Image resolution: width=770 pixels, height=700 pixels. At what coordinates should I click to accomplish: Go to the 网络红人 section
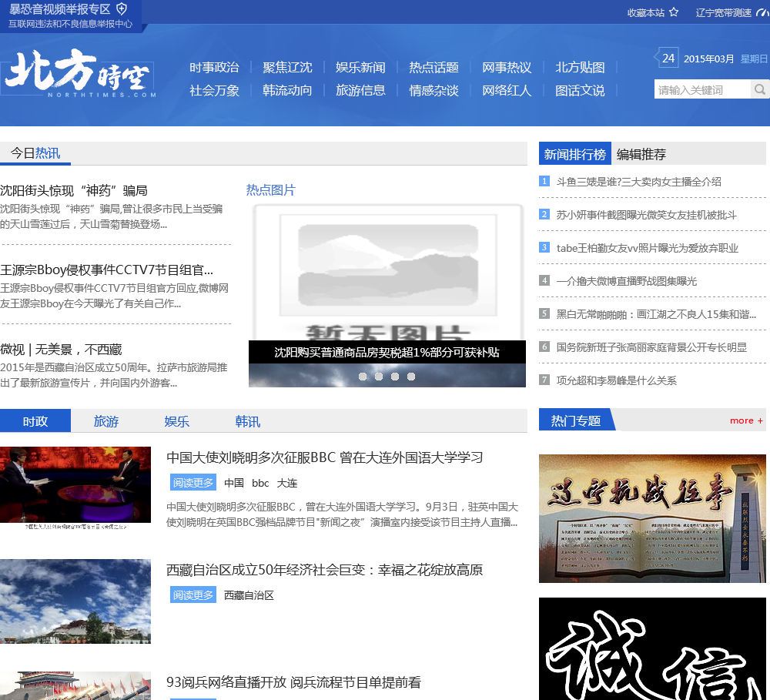pos(507,90)
